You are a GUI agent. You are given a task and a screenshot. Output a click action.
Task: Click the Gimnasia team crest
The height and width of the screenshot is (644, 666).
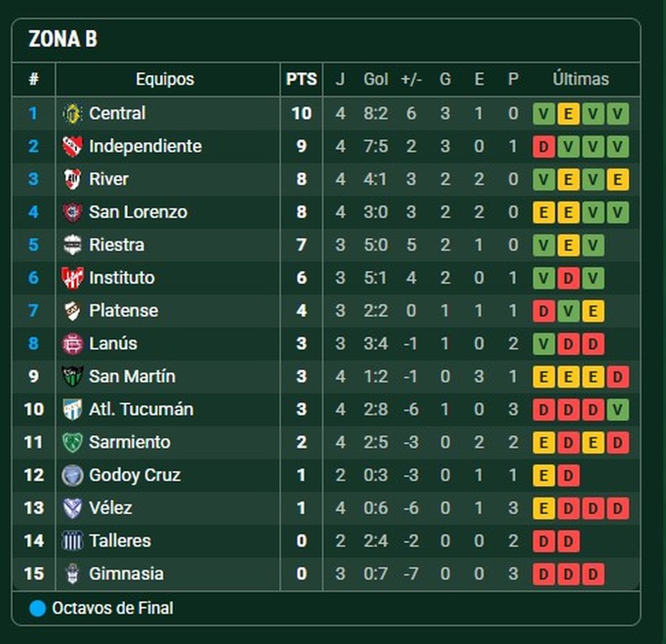coord(72,573)
